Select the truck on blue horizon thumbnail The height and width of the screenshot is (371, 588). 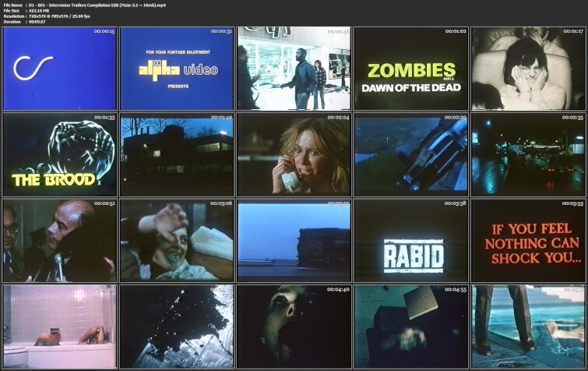[294, 241]
